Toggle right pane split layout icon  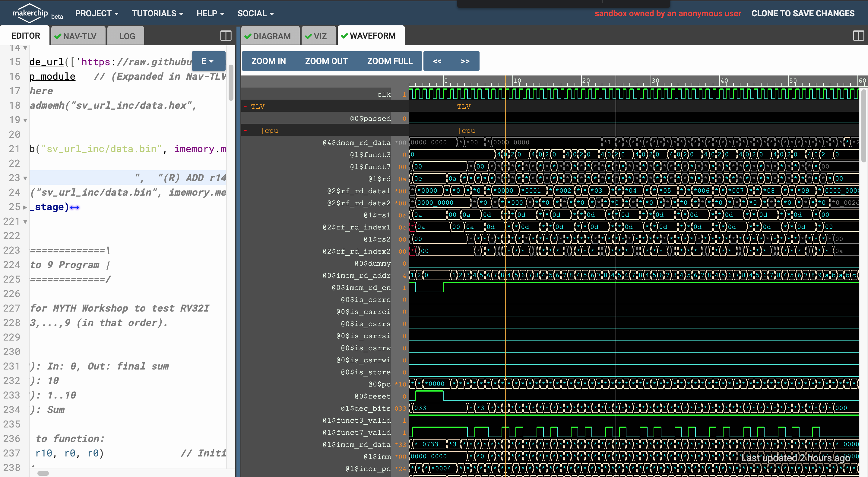(x=858, y=36)
